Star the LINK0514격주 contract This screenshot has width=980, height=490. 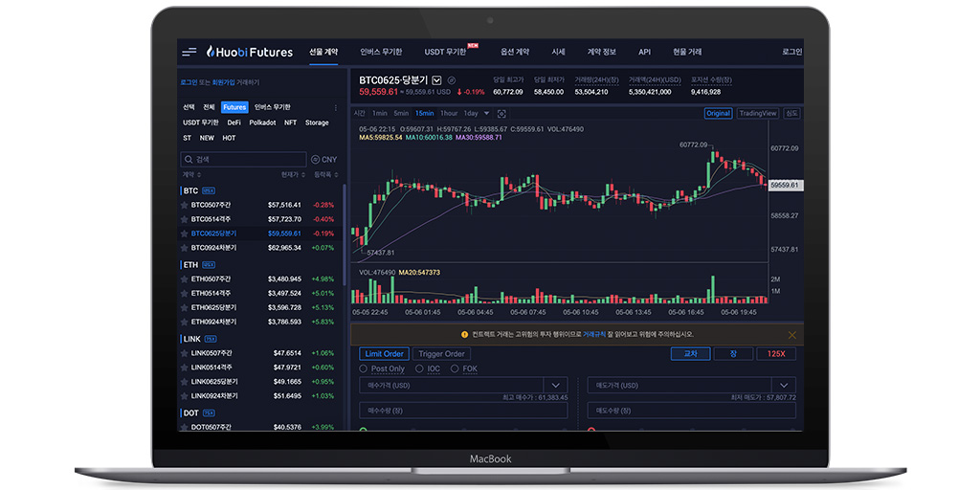[x=185, y=367]
